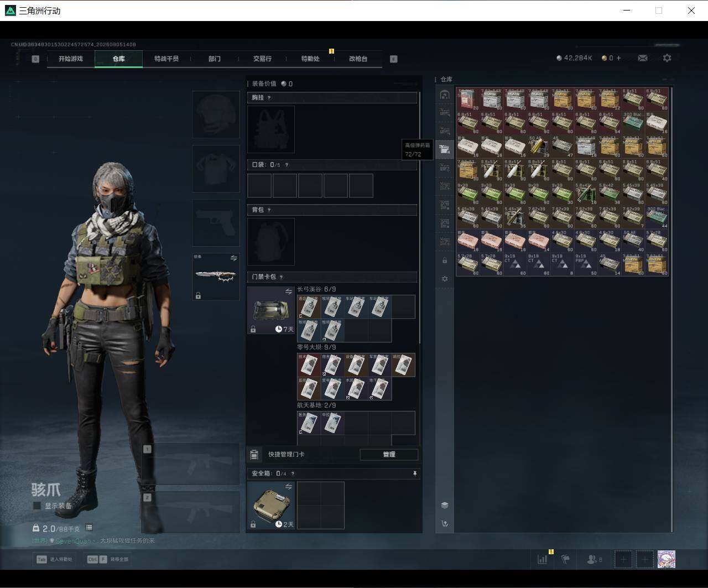
Task: Click the 门禁卡包 help question mark
Action: [282, 277]
